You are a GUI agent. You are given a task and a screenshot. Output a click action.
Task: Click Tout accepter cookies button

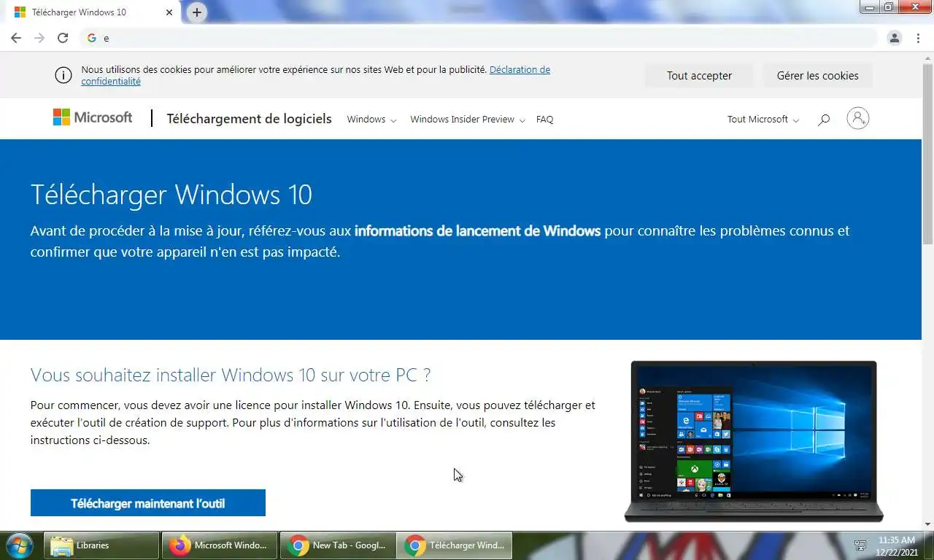coord(699,75)
